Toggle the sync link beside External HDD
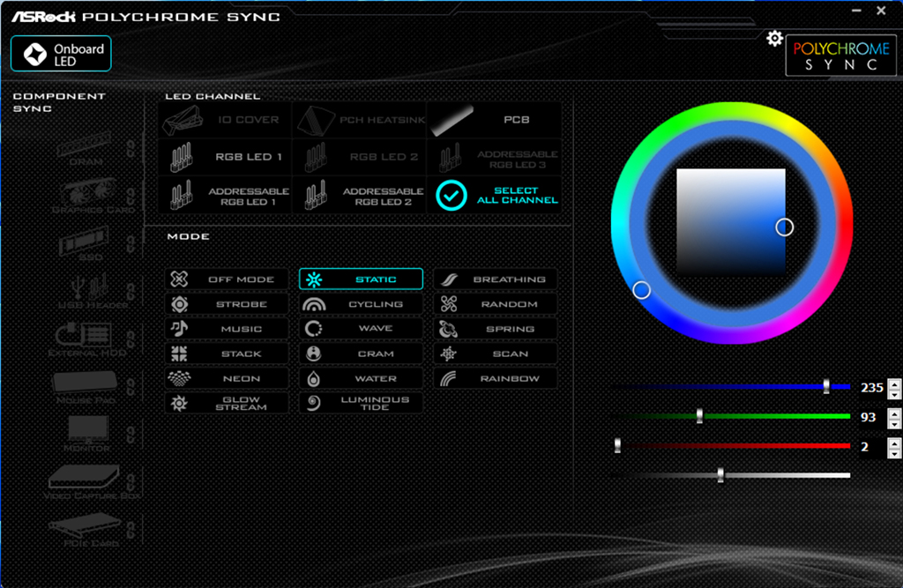Screen dimensions: 903x588 (131, 339)
